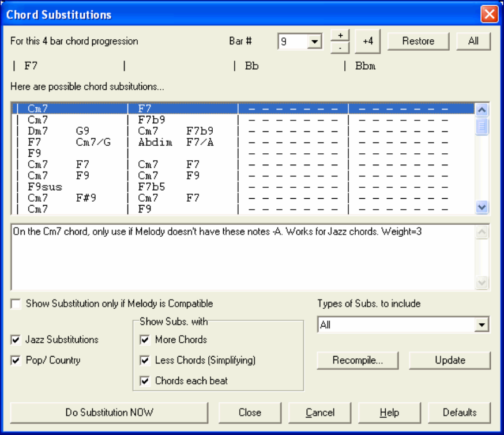This screenshot has height=435, width=504.
Task: Select the Cm7 F9 | Cm7 F9 row
Action: (243, 176)
